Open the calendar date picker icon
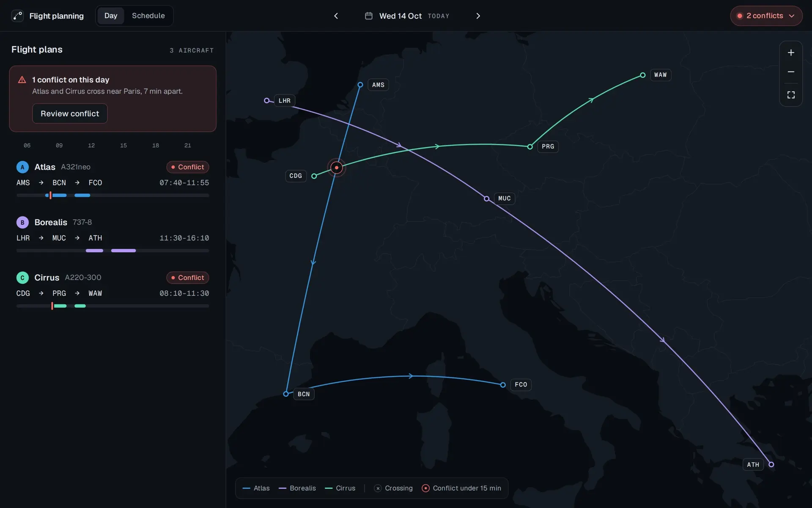The image size is (812, 508). pyautogui.click(x=369, y=16)
